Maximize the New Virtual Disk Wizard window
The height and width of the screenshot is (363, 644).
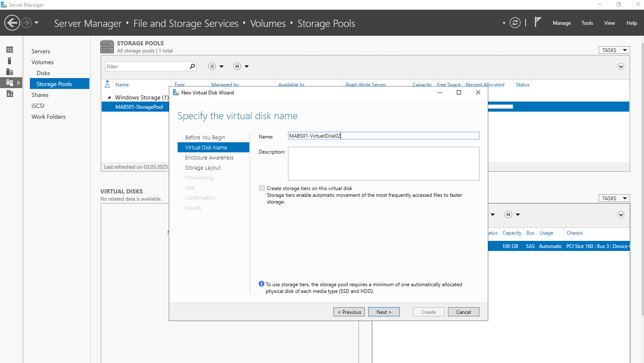coord(459,92)
